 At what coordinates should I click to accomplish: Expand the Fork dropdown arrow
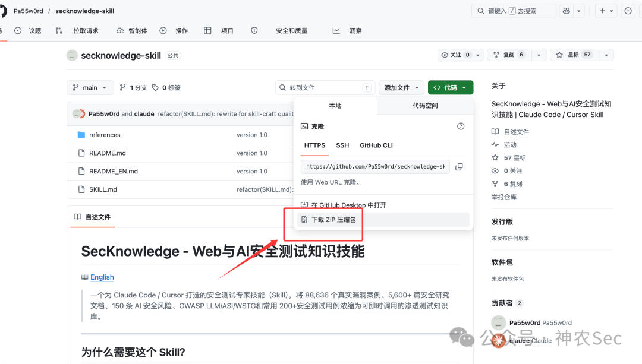539,55
